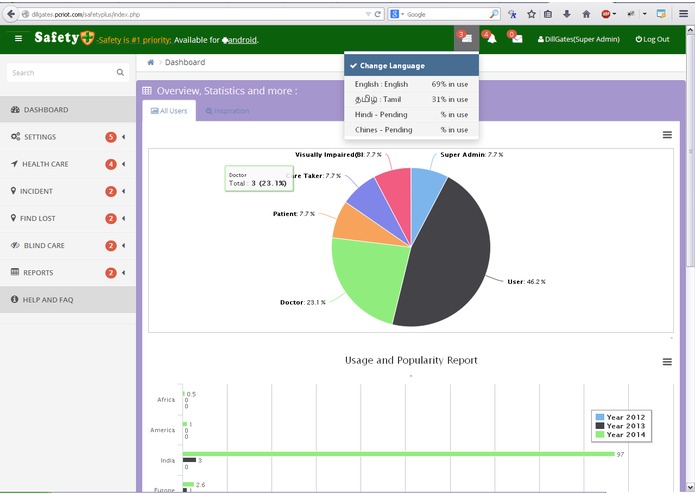The height and width of the screenshot is (494, 695).
Task: Open the Google search engine dropdown
Action: coord(397,14)
